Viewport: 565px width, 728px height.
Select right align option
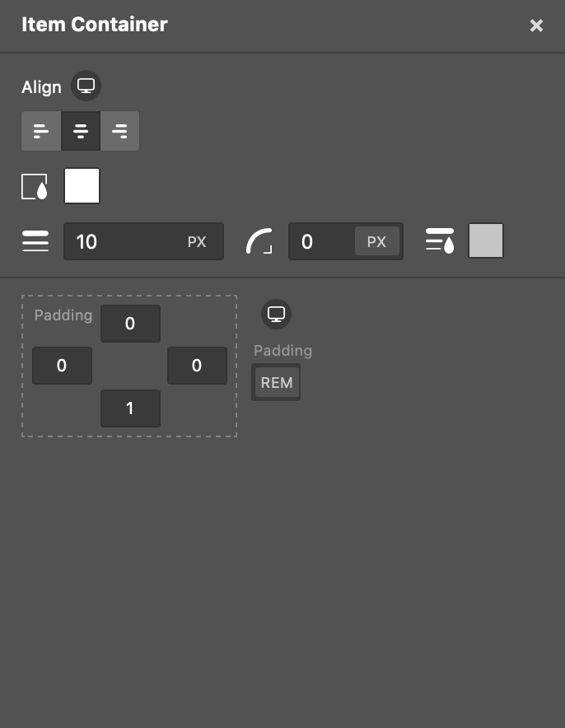tap(119, 131)
